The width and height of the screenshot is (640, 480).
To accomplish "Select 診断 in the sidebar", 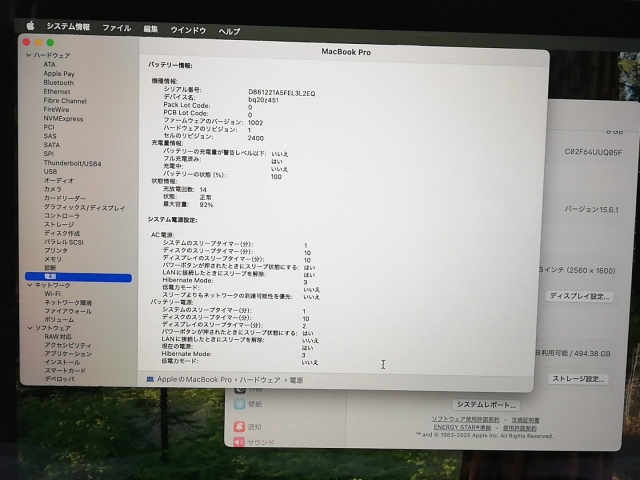I will 50,268.
